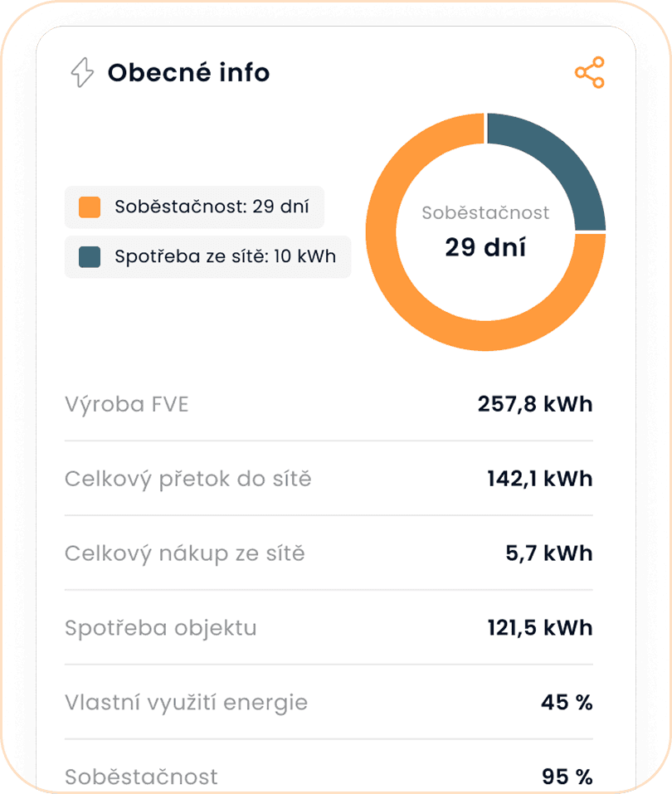This screenshot has height=794, width=672.
Task: Click the 257,8 kWh value
Action: click(x=535, y=404)
